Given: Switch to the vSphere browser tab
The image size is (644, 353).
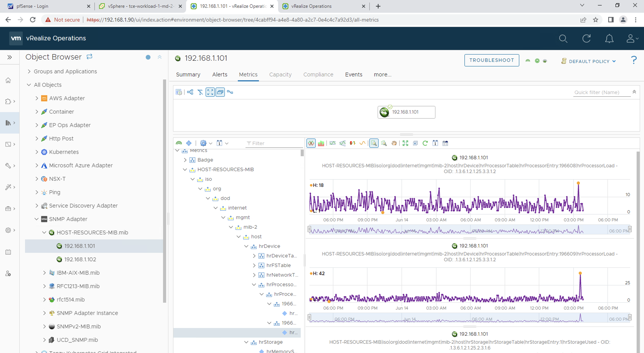Looking at the screenshot, I should point(141,6).
